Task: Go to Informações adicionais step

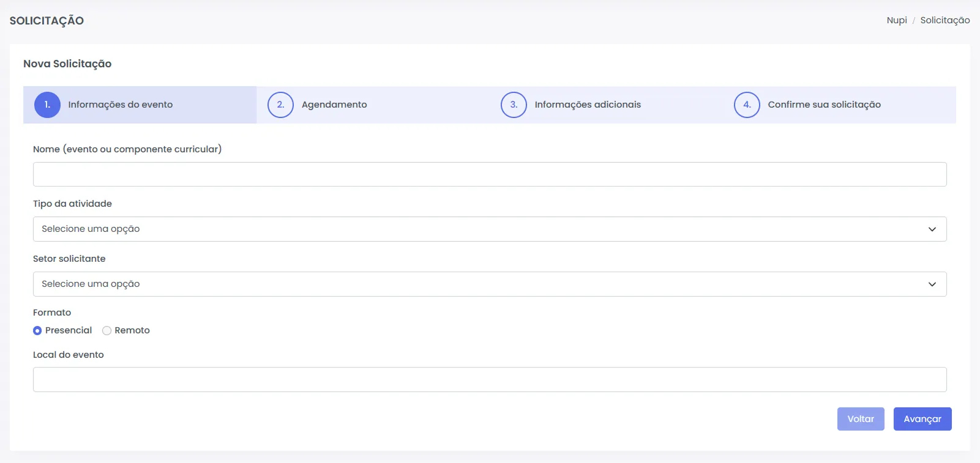Action: [x=588, y=105]
